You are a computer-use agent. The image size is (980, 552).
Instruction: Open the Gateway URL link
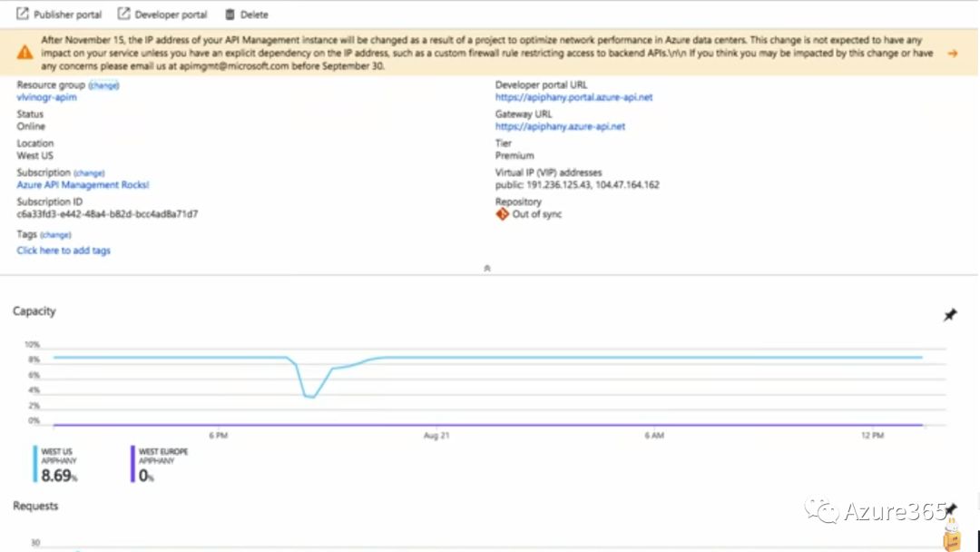(560, 127)
